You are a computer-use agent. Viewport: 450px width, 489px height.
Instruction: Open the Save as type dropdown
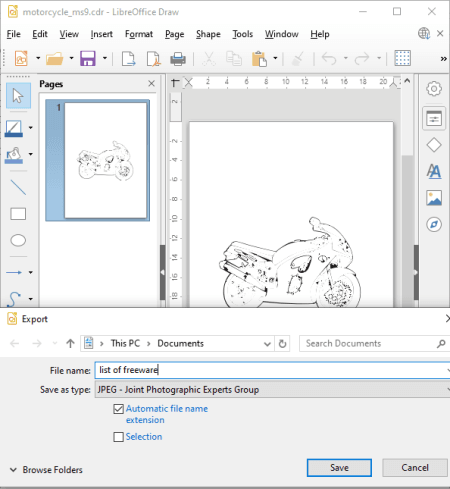point(273,390)
